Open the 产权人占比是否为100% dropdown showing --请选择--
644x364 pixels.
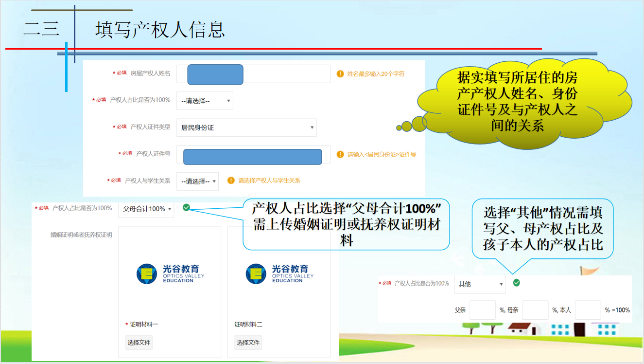click(x=205, y=101)
